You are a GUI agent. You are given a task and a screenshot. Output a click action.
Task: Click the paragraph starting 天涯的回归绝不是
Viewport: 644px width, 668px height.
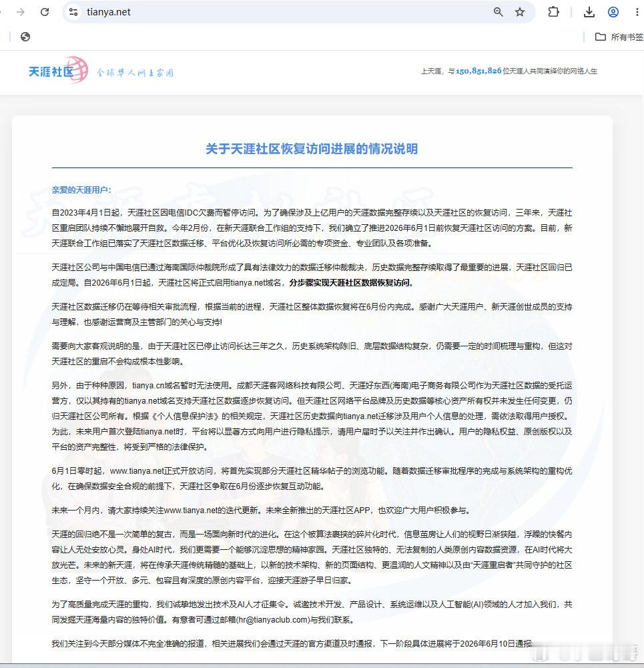[x=312, y=557]
